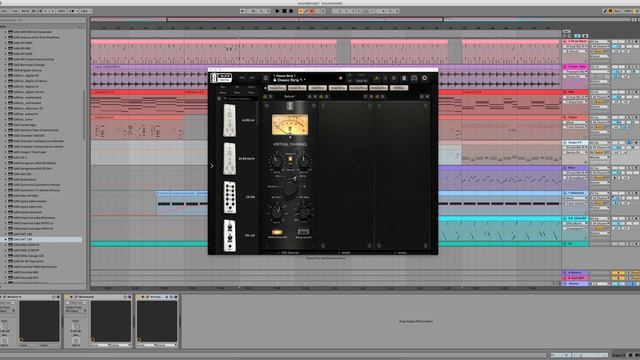Image resolution: width=640 pixels, height=360 pixels.
Task: Open the Classic Strip 1 preset dropdown
Action: coord(289,80)
